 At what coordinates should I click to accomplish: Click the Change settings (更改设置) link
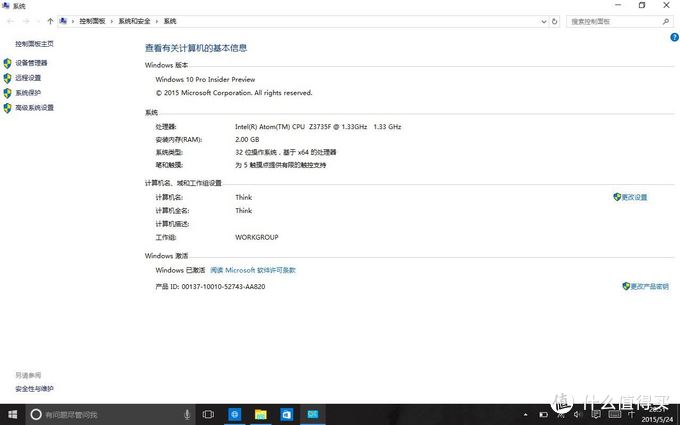click(x=634, y=197)
